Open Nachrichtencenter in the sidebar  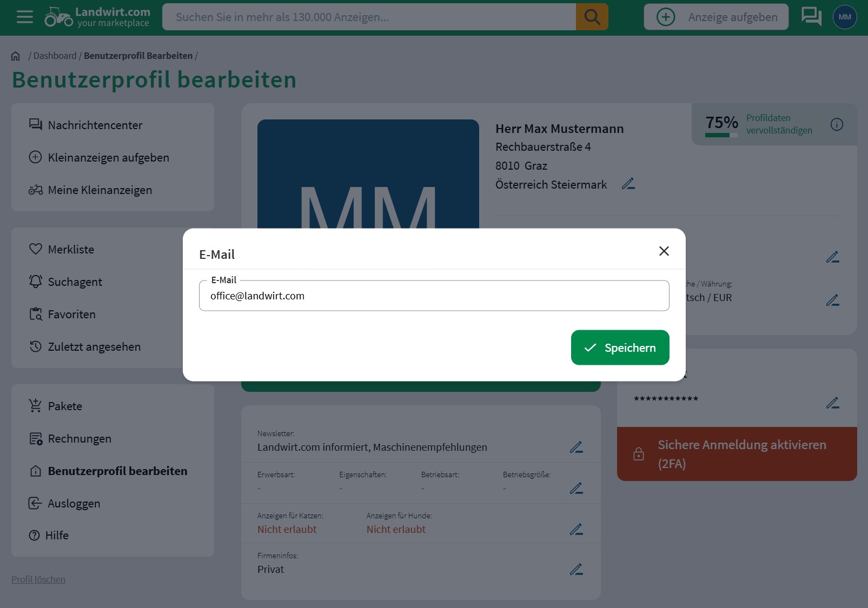coord(95,125)
